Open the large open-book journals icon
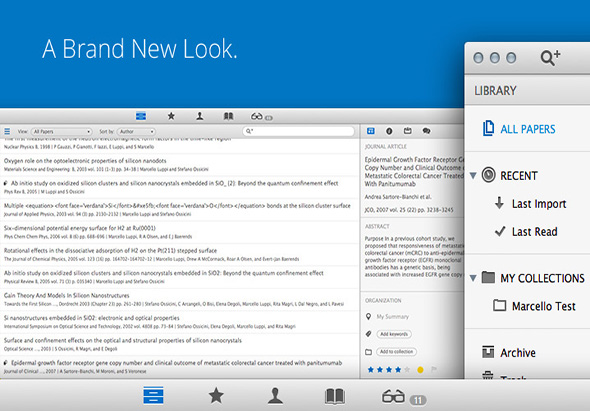Image resolution: width=590 pixels, height=411 pixels. point(335,396)
